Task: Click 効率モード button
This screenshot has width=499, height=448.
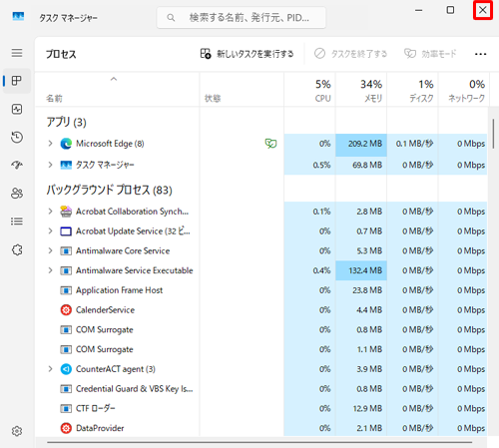Action: click(430, 54)
